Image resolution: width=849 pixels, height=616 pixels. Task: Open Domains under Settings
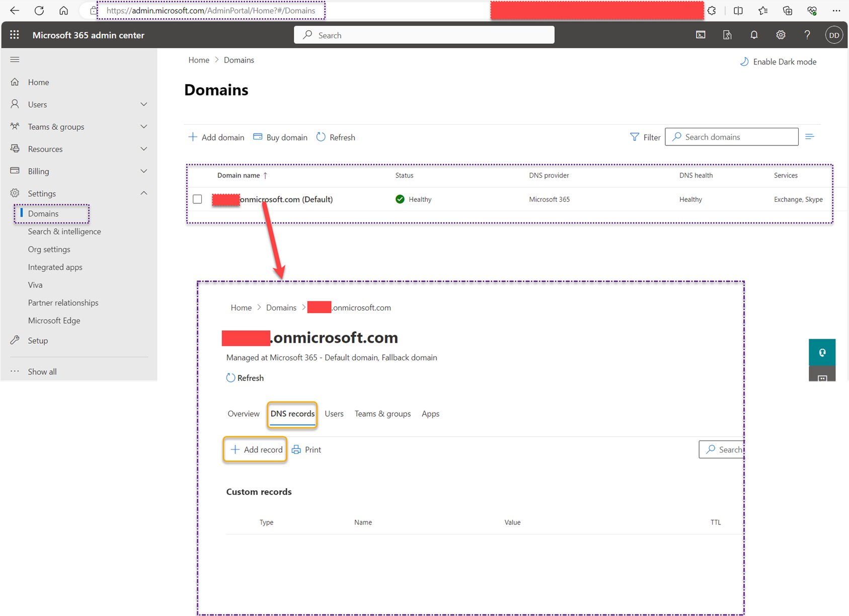click(x=43, y=213)
